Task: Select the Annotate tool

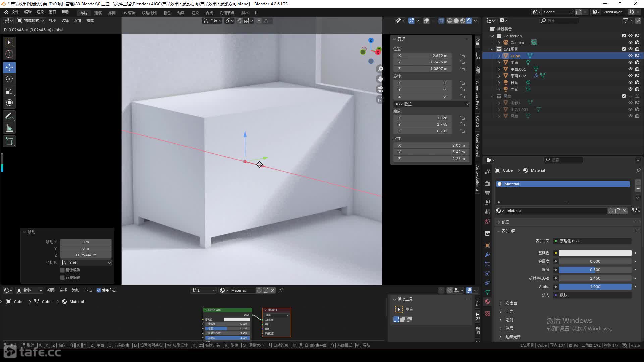Action: click(x=9, y=116)
